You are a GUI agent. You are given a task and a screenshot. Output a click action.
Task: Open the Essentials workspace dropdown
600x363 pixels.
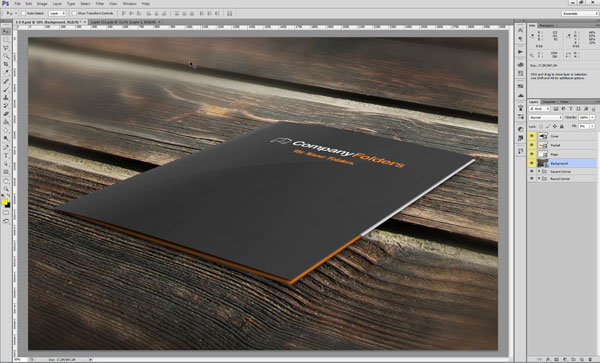coord(580,13)
